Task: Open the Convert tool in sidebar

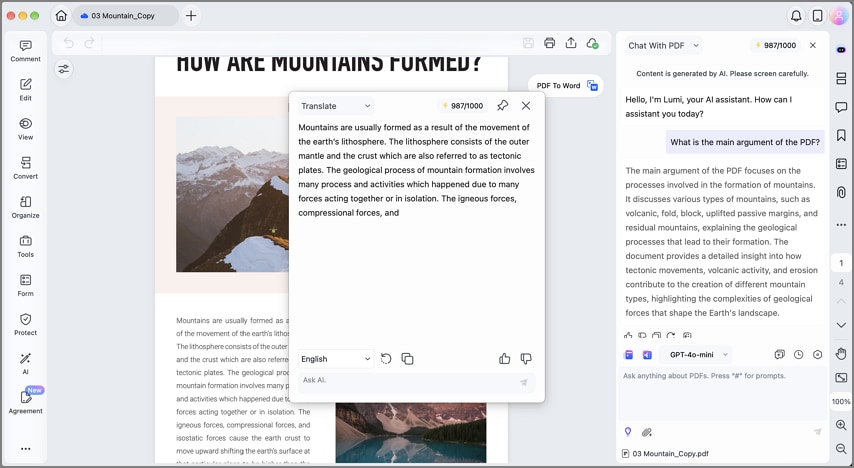Action: pos(26,168)
